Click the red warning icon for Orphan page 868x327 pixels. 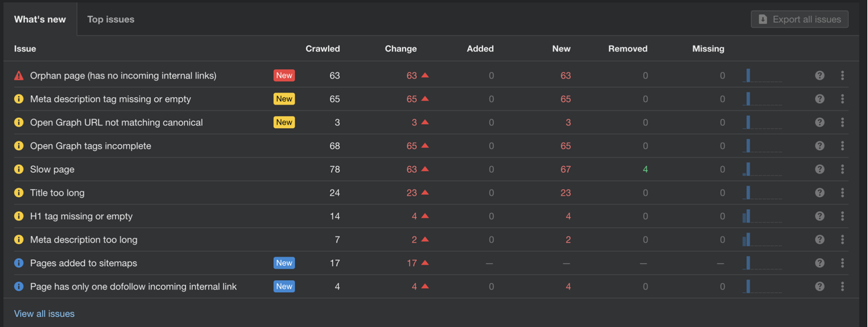19,76
